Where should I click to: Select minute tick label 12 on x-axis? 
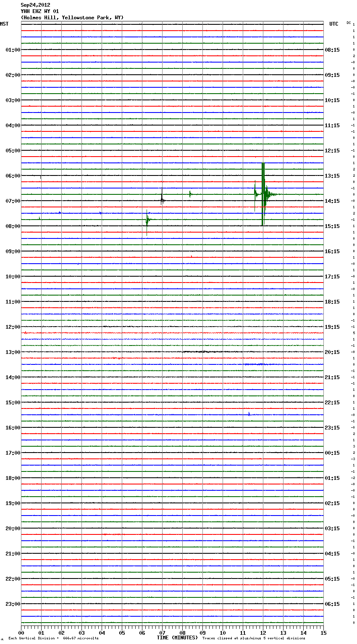pos(263,633)
